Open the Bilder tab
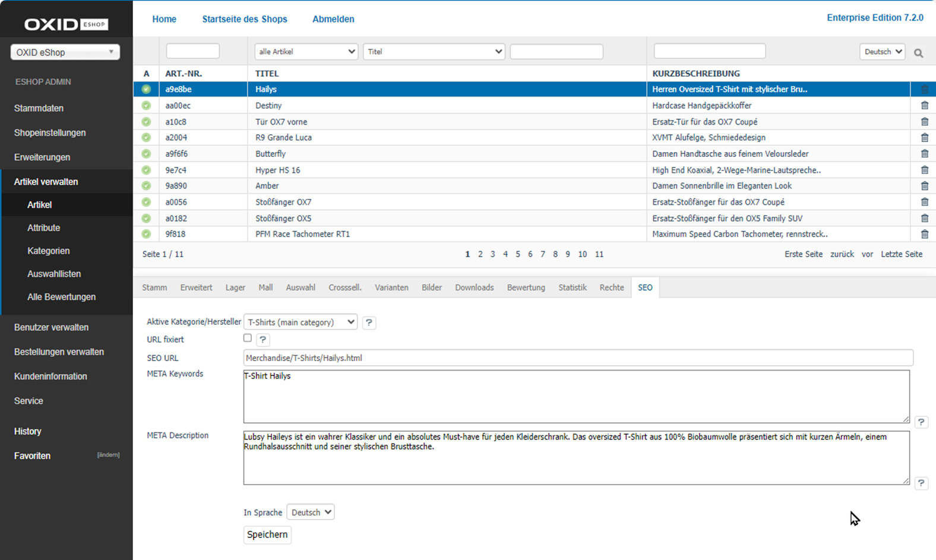 pos(432,287)
